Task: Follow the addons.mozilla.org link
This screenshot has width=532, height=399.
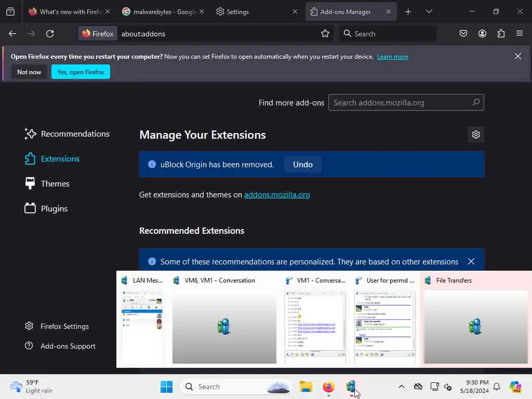Action: coord(277,195)
